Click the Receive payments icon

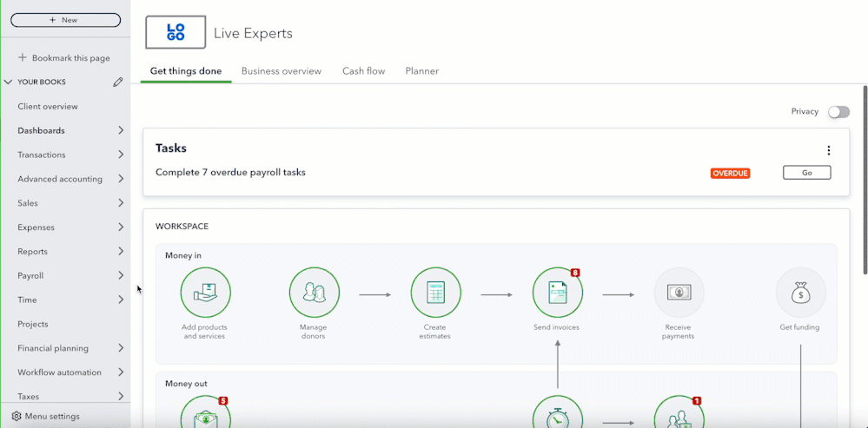point(679,293)
